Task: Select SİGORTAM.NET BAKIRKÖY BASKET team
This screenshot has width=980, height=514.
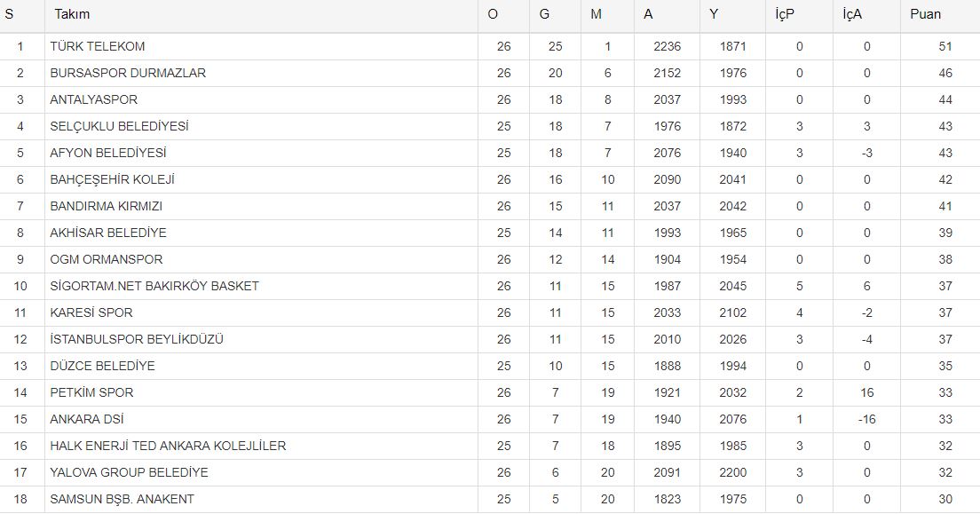Action: click(154, 286)
